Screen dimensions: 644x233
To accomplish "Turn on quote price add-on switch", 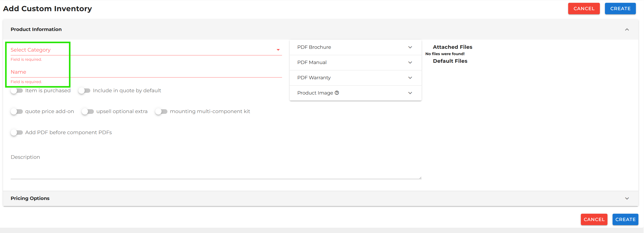I will tap(17, 112).
